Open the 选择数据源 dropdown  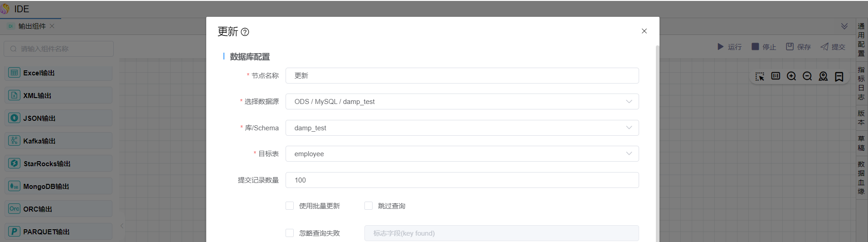click(x=462, y=102)
